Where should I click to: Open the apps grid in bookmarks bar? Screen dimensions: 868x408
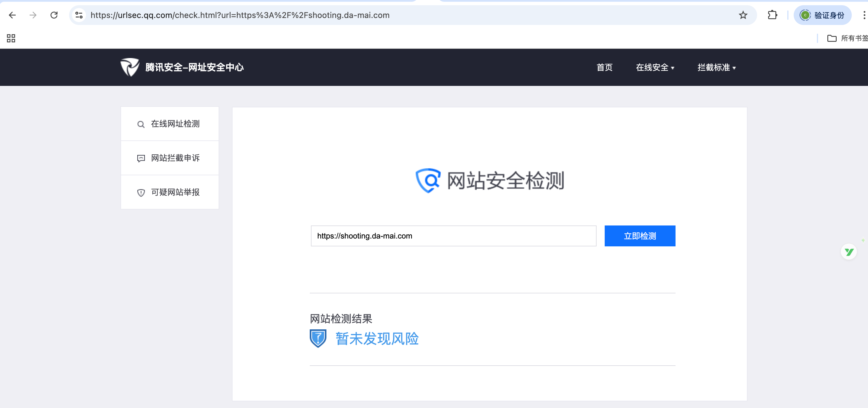pyautogui.click(x=11, y=38)
